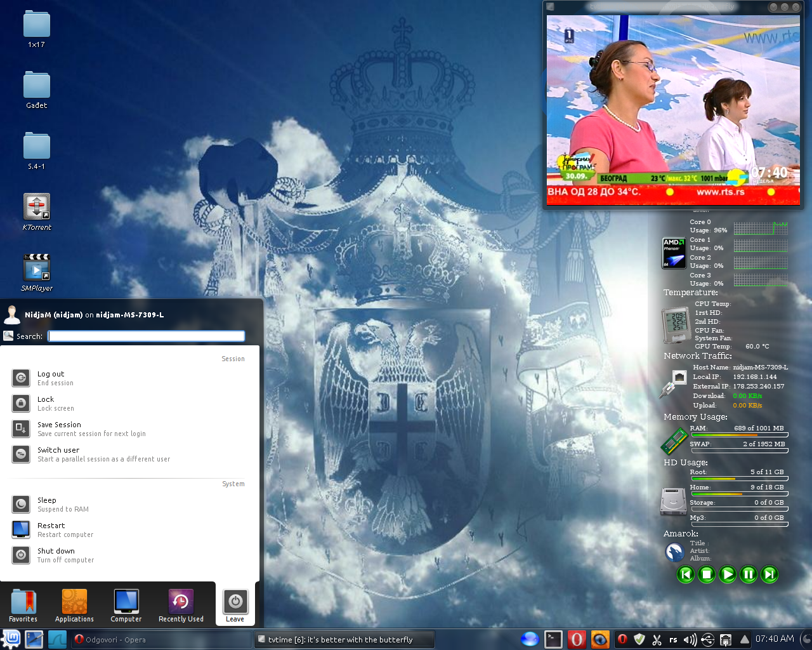Click the Home partition usage bar
This screenshot has height=650, width=812.
coord(740,494)
